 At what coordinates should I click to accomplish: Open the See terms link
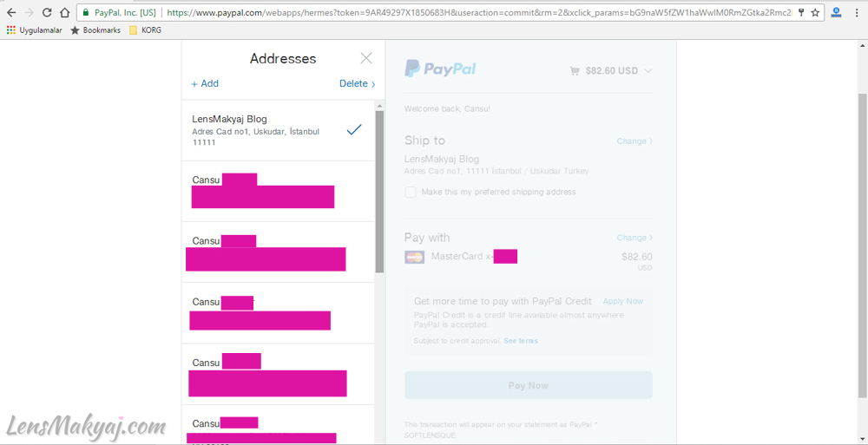click(x=520, y=341)
